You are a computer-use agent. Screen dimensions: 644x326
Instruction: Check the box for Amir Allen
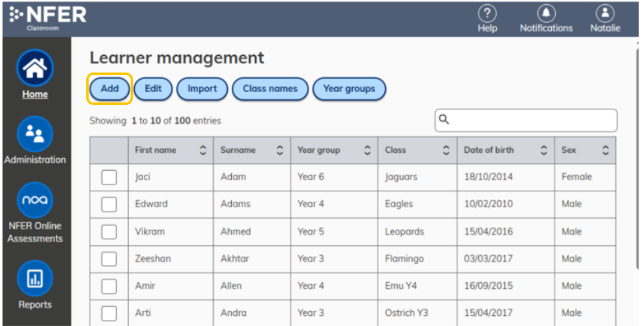[x=109, y=286]
